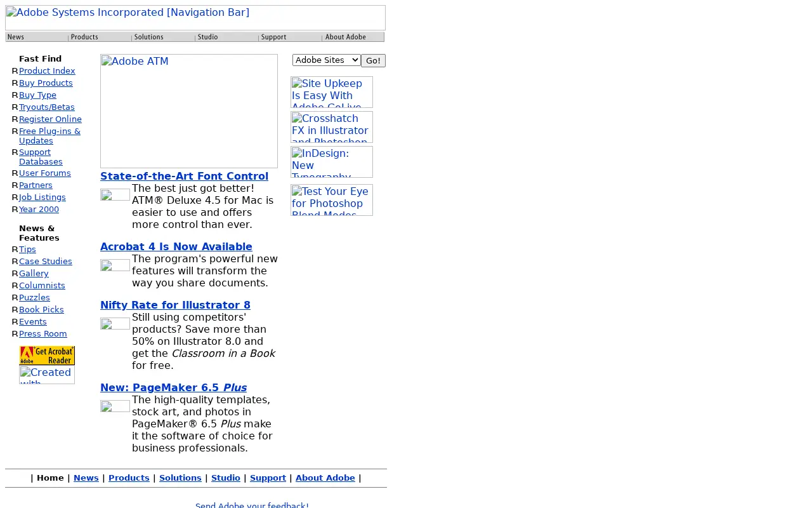Open the InDesign New Typography thumbnail
This screenshot has width=812, height=508.
click(x=332, y=162)
